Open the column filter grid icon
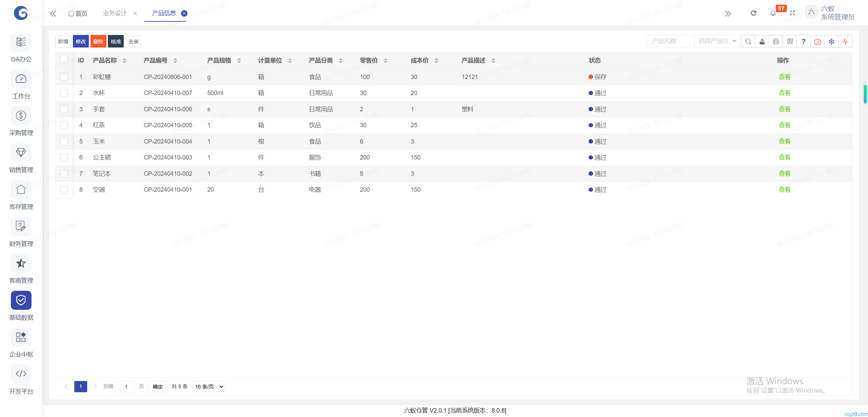868x417 pixels. (x=790, y=41)
